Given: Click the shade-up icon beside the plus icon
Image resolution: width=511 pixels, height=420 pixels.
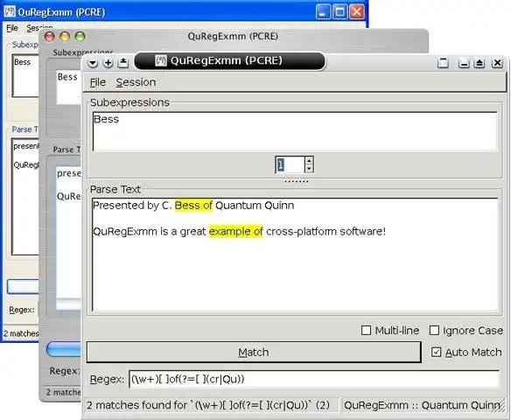Looking at the screenshot, I should [x=122, y=62].
